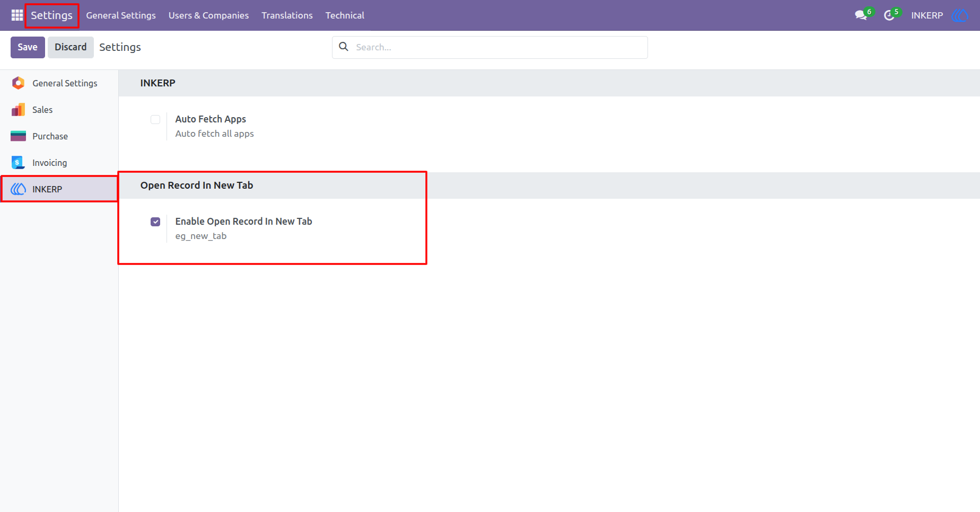Open the activities clock icon

pos(889,15)
